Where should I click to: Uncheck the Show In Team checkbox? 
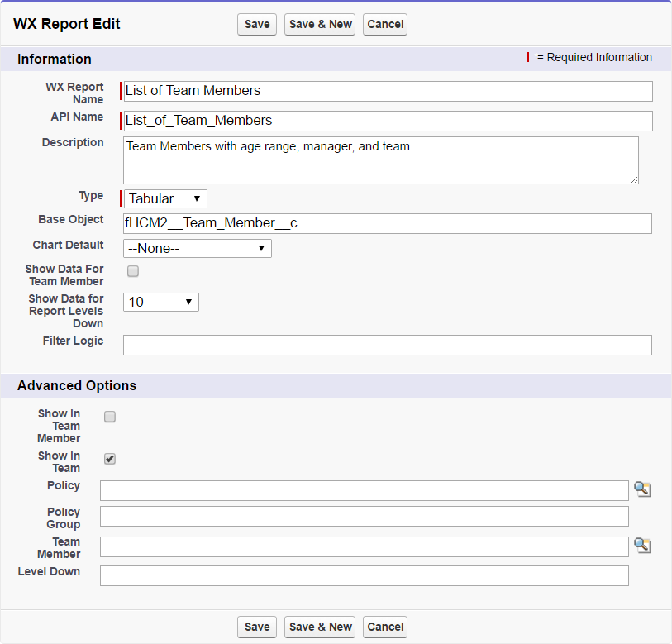[110, 459]
